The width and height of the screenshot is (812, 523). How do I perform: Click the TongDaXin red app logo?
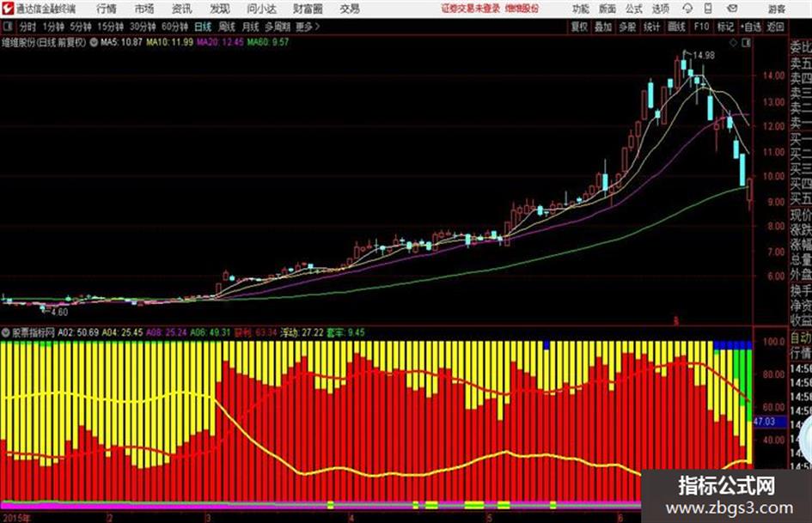point(8,9)
